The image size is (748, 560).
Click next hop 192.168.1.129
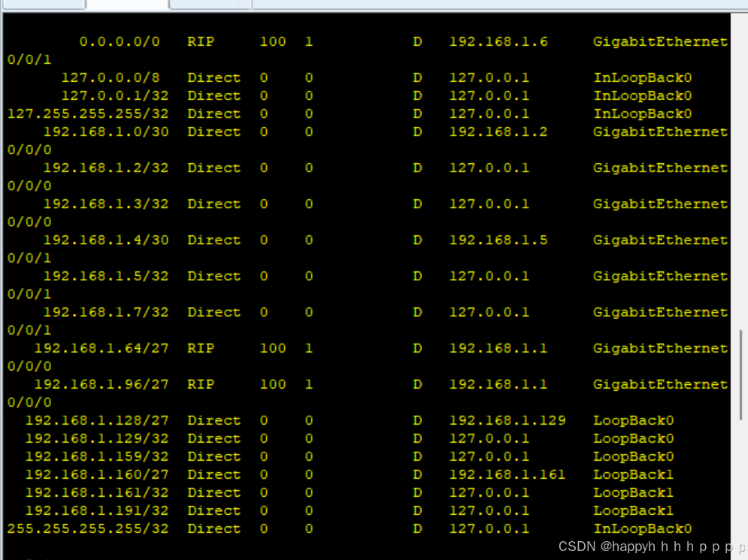[x=507, y=420]
